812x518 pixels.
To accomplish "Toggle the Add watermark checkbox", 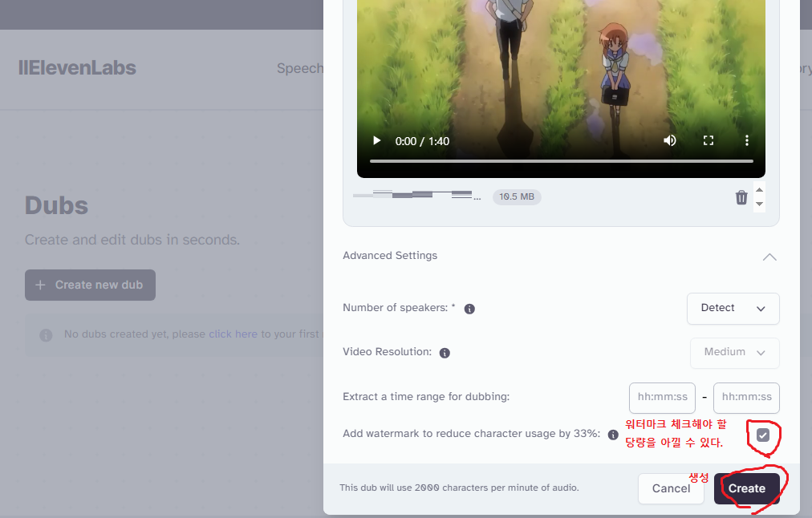I will tap(763, 435).
